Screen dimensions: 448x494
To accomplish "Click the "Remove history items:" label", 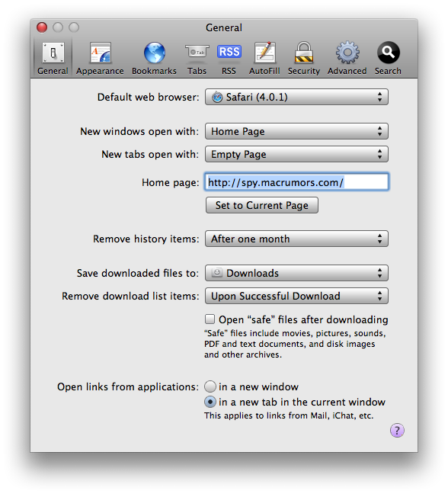I will (x=146, y=239).
